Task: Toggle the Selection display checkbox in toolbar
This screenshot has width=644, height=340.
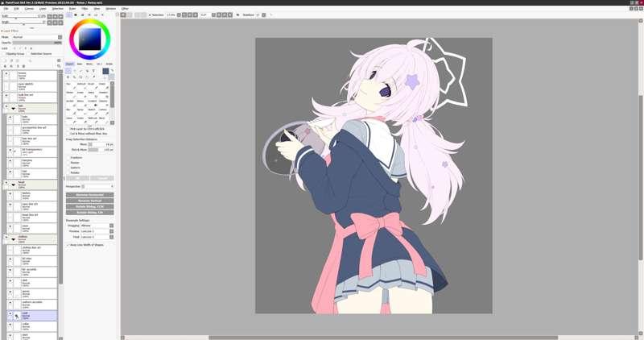Action: (x=150, y=15)
